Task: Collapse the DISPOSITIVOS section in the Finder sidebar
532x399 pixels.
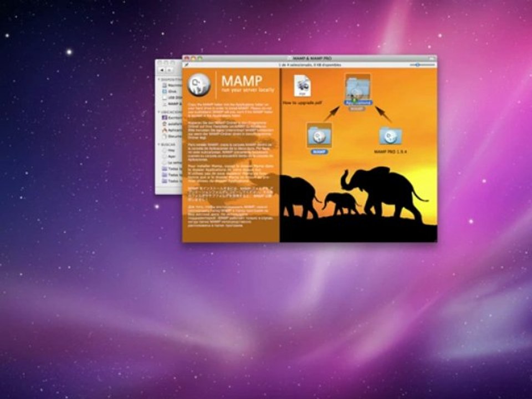Action: pyautogui.click(x=159, y=79)
